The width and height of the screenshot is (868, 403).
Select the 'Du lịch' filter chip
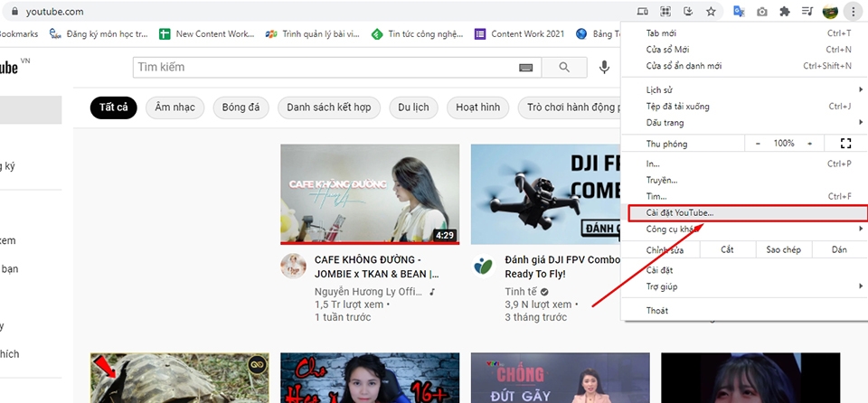pos(413,108)
